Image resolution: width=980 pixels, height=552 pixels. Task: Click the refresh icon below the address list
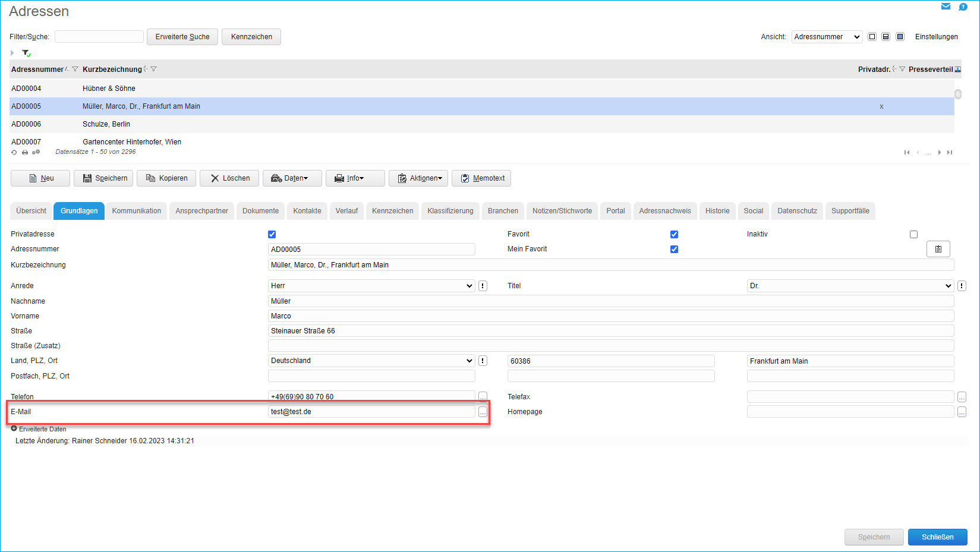[14, 152]
